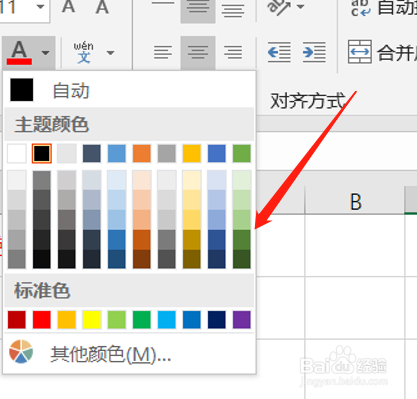The image size is (417, 399).
Task: Click the first cell under column B
Action: click(x=355, y=245)
